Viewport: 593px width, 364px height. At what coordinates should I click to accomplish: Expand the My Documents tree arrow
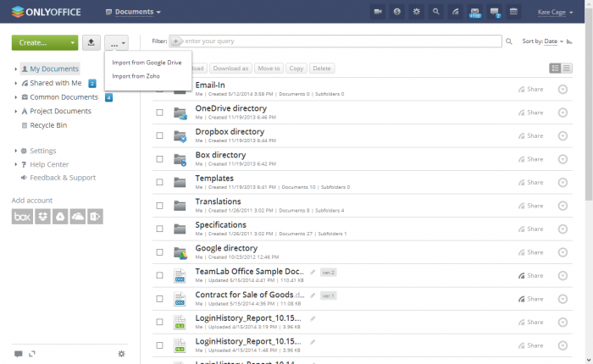click(x=15, y=69)
